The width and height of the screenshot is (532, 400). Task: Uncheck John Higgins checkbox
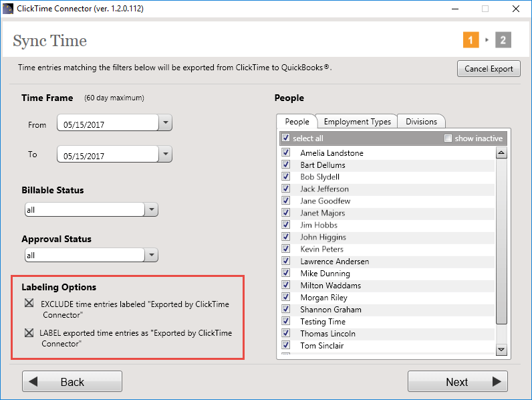[x=285, y=237]
